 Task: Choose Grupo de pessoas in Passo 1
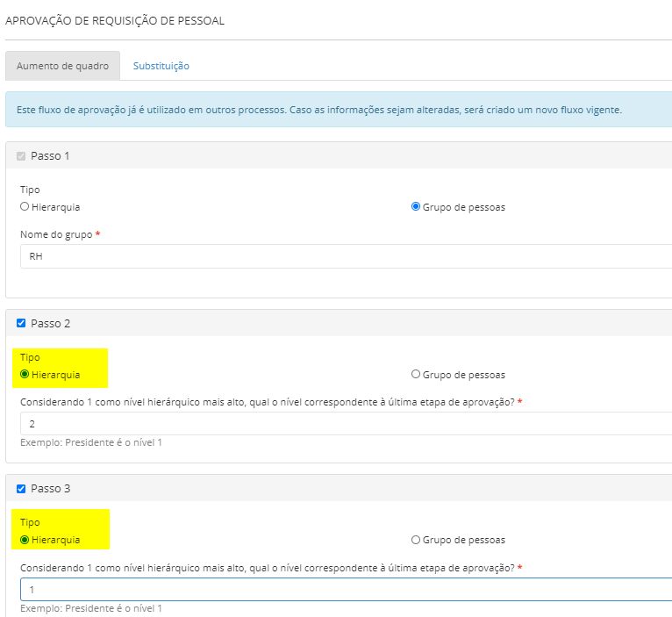tap(416, 207)
